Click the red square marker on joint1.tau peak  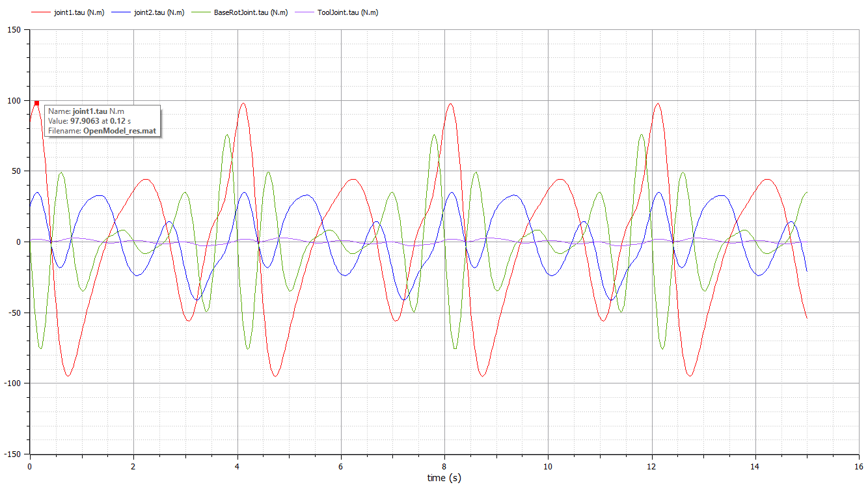pyautogui.click(x=36, y=103)
